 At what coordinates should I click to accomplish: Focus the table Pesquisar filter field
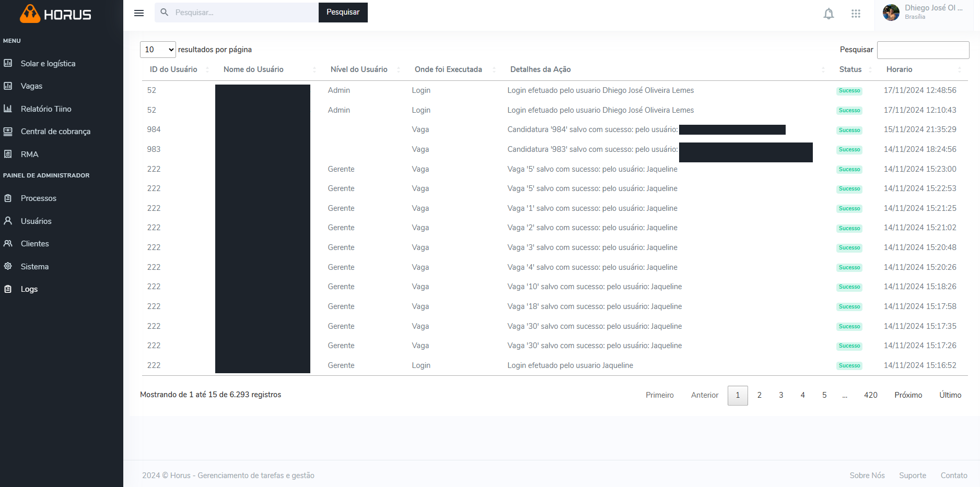pyautogui.click(x=923, y=50)
